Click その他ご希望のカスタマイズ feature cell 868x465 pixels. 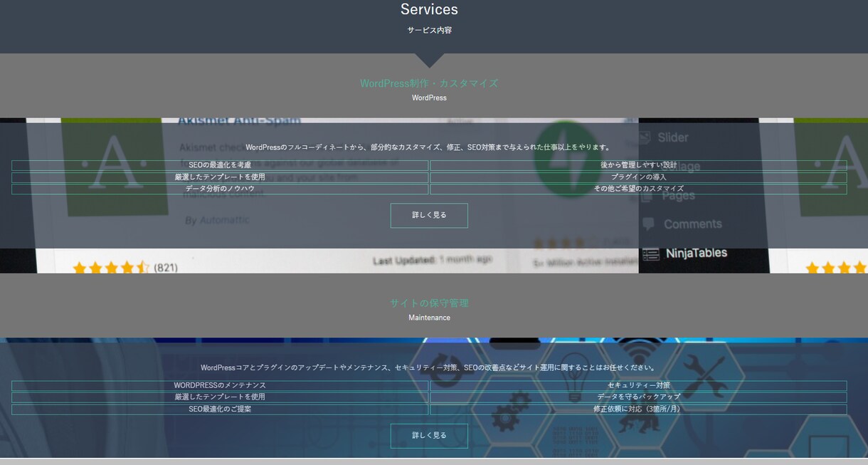[x=638, y=189]
